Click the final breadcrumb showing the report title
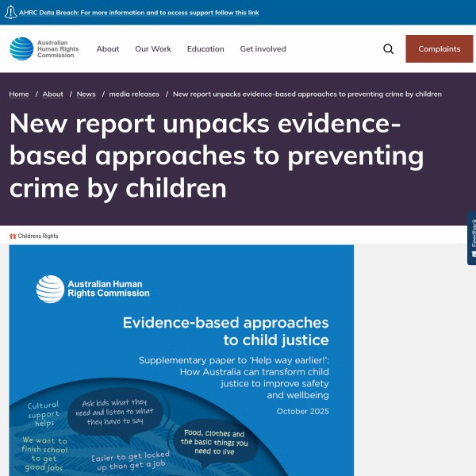This screenshot has height=476, width=476. click(306, 94)
